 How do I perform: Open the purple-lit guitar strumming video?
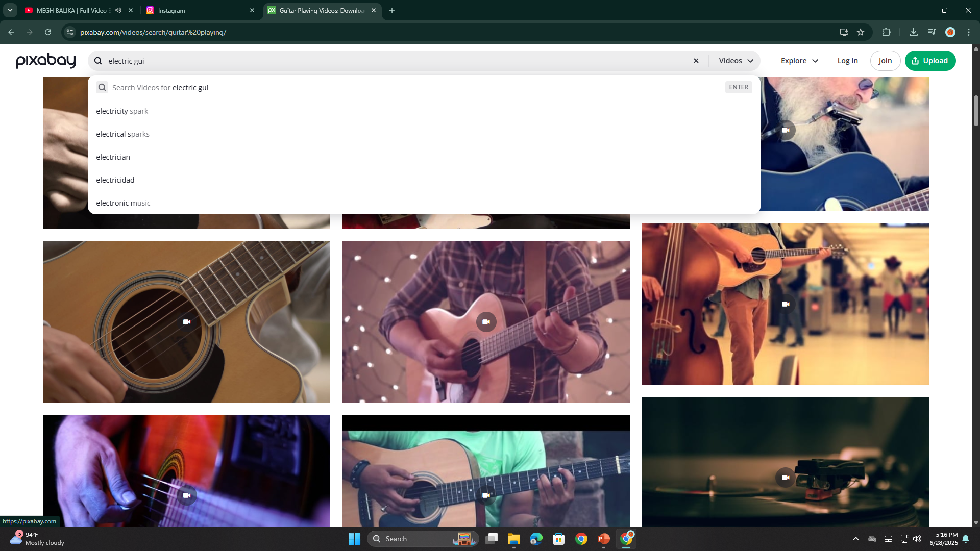[x=187, y=471]
